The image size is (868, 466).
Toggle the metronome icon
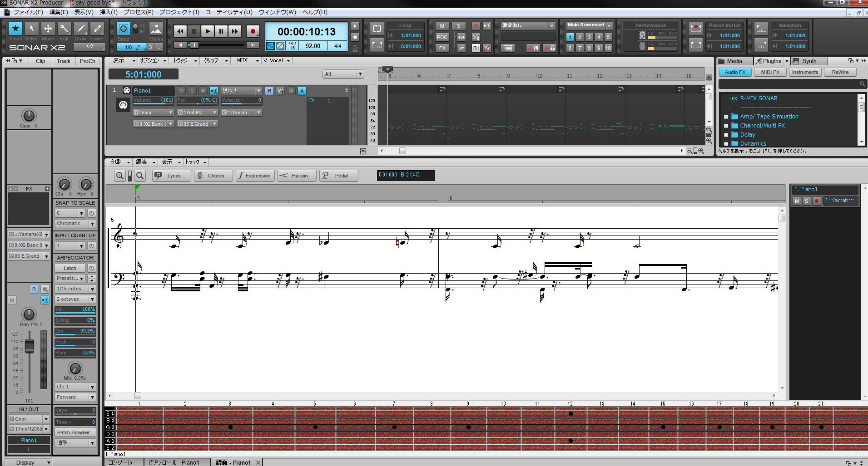(355, 48)
